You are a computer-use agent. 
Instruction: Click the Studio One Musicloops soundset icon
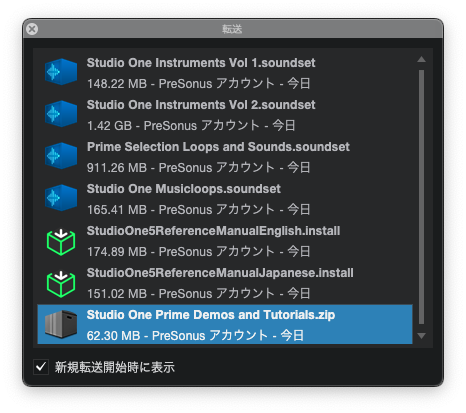point(61,198)
